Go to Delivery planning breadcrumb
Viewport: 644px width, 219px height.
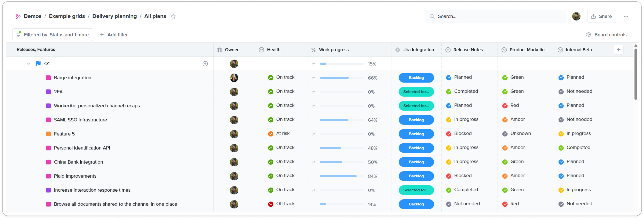pos(114,16)
